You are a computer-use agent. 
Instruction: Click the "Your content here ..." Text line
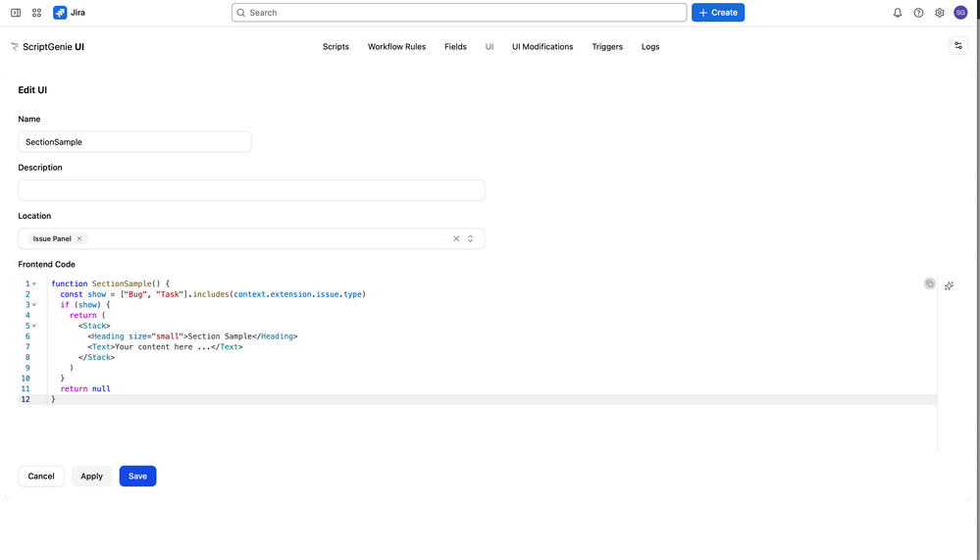pos(165,347)
